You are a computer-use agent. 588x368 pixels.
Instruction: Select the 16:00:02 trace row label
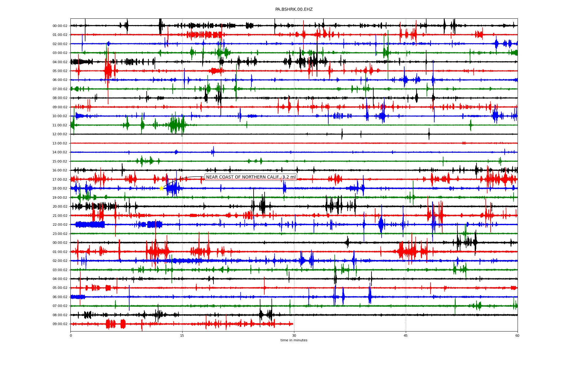(60, 171)
